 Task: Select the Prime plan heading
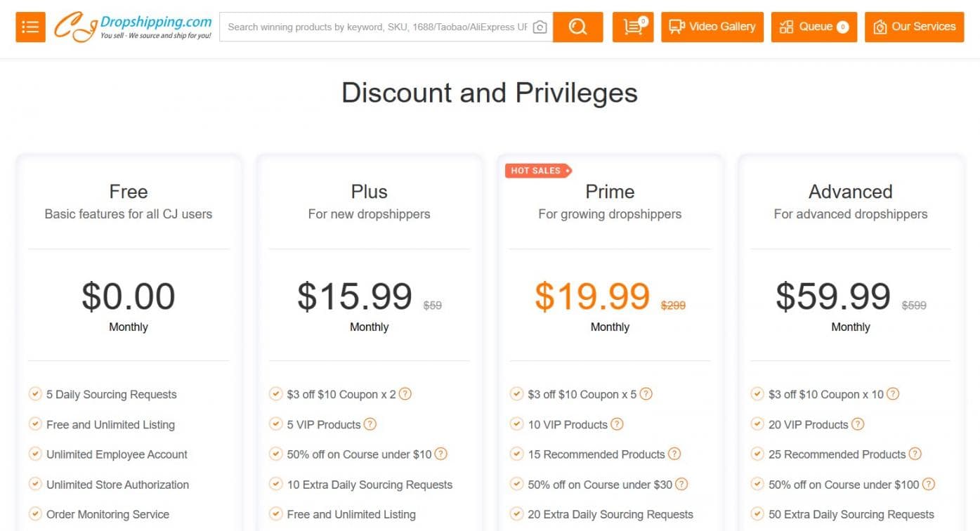click(610, 192)
